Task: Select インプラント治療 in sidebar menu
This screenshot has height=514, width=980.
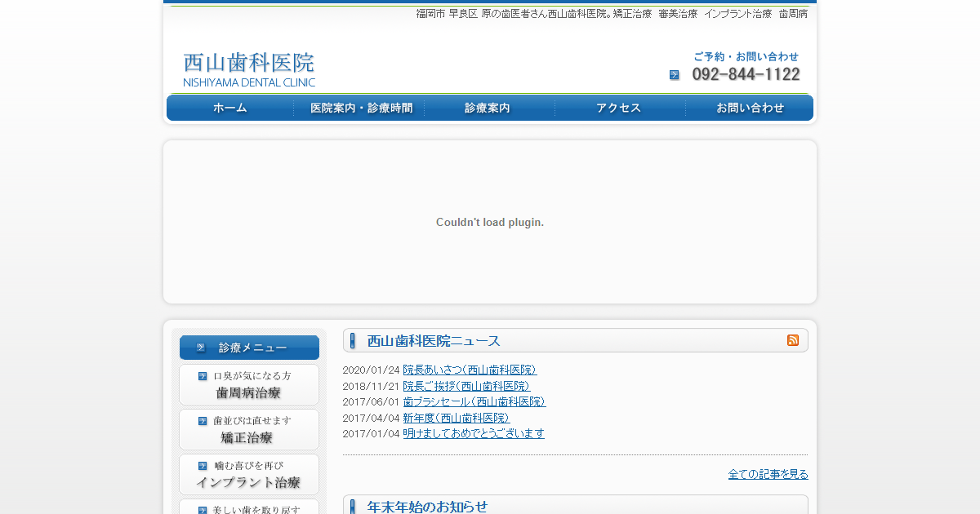Action: click(x=249, y=475)
